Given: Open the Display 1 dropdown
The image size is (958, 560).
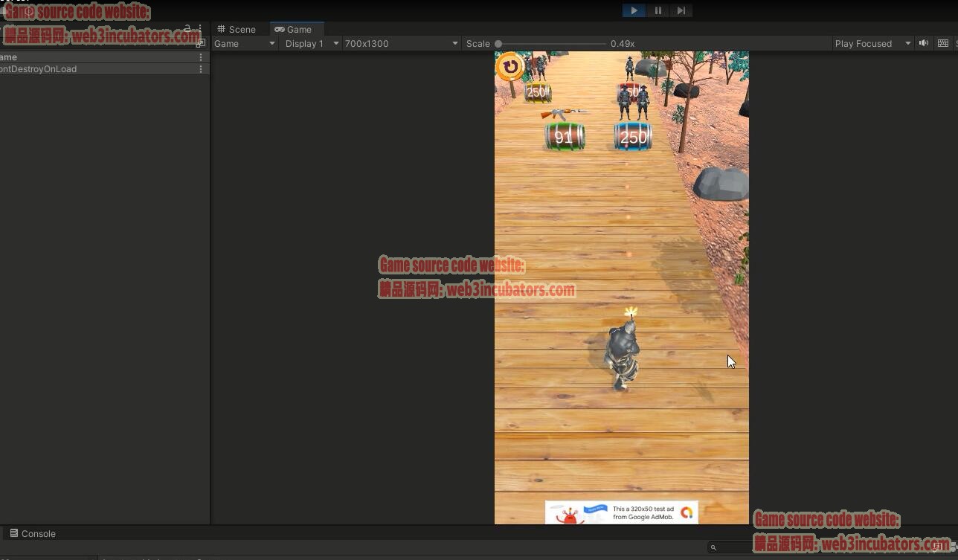Looking at the screenshot, I should pyautogui.click(x=311, y=44).
